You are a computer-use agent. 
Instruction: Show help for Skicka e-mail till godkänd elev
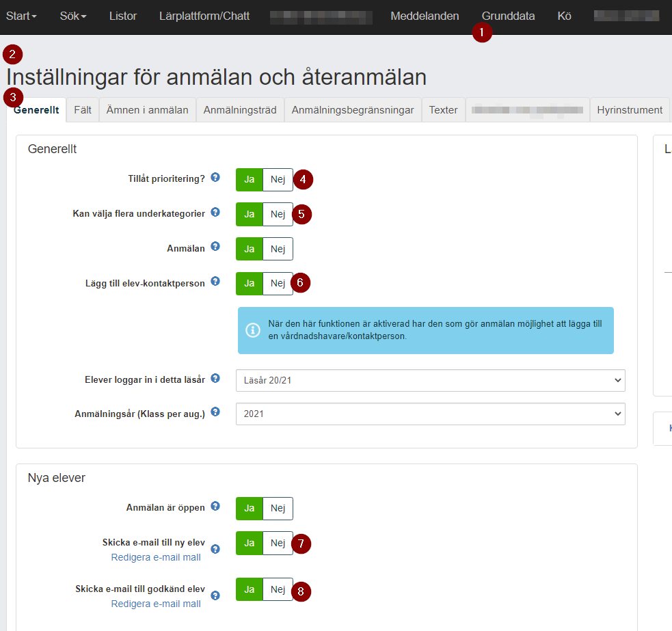coord(215,595)
